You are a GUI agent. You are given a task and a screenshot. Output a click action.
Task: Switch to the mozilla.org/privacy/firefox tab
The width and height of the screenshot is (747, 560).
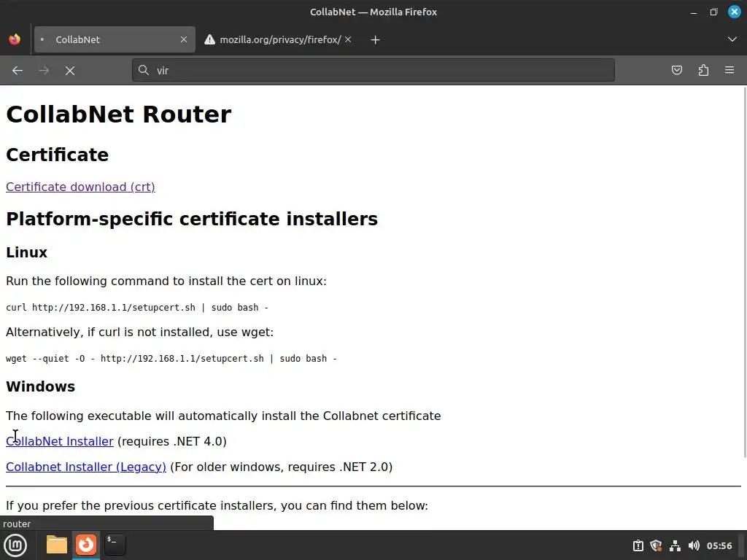point(280,39)
